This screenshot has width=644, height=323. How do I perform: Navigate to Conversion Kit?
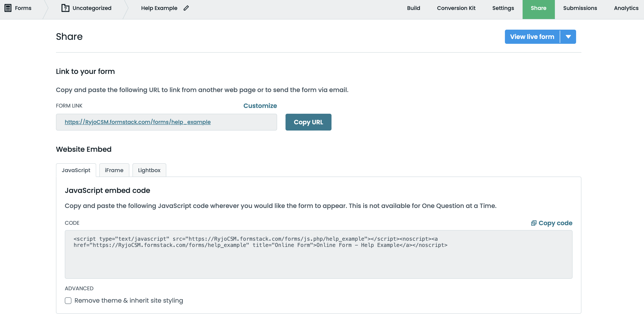[456, 8]
